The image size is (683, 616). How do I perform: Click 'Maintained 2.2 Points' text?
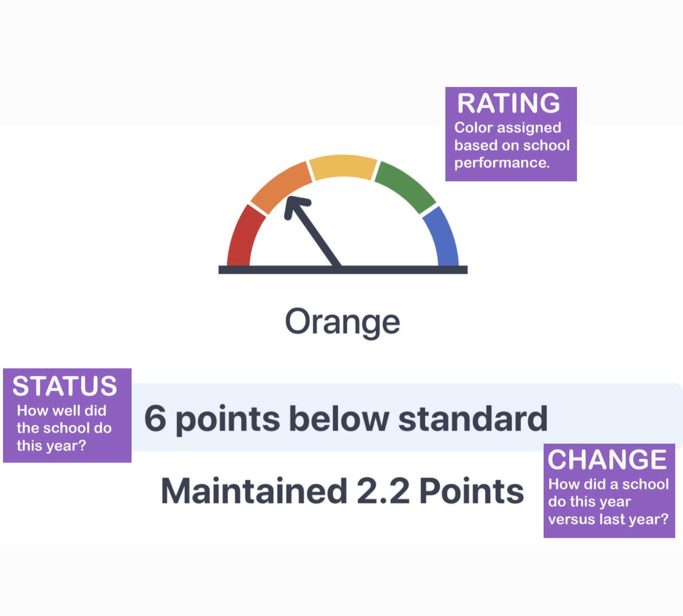tap(342, 491)
